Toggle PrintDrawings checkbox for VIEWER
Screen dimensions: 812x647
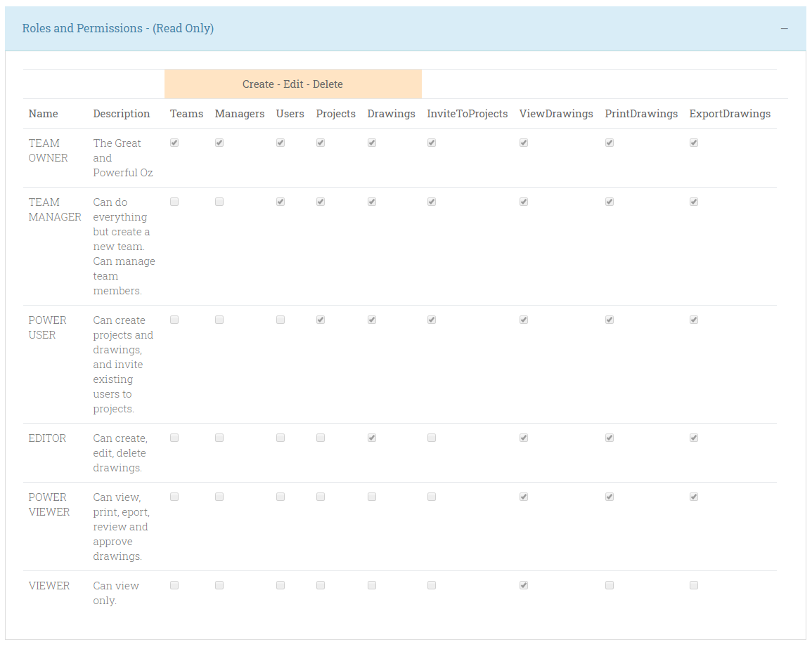pyautogui.click(x=610, y=585)
